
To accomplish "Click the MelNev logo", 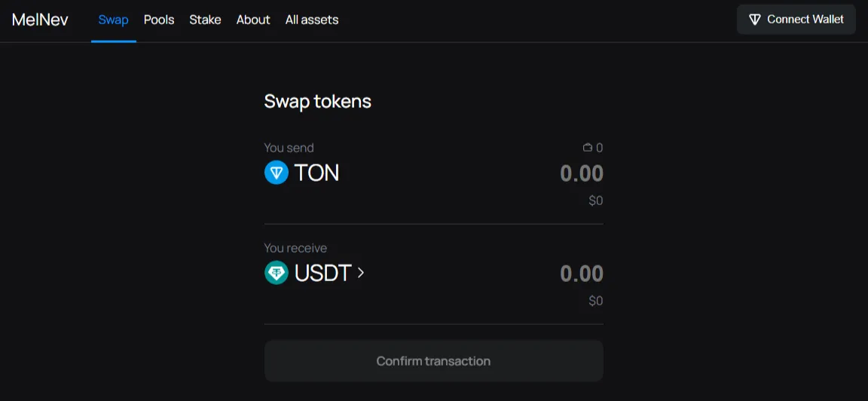I will (x=41, y=20).
